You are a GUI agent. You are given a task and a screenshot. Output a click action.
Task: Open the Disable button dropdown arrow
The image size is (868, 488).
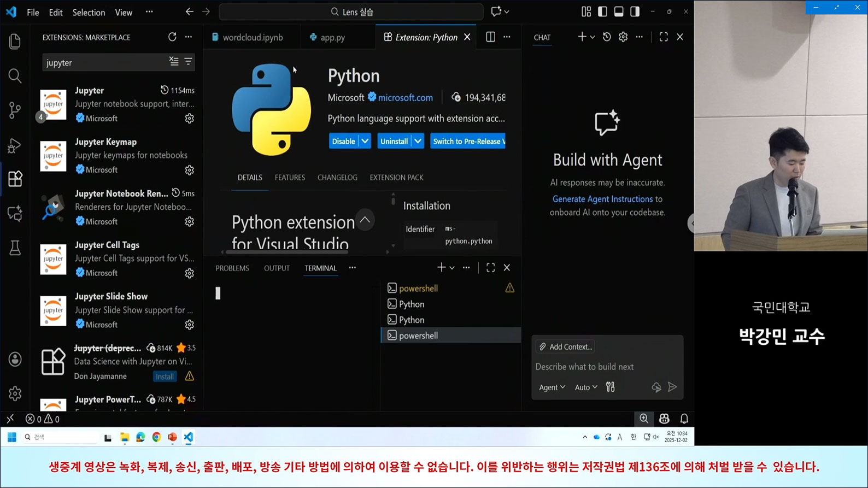[x=365, y=141]
